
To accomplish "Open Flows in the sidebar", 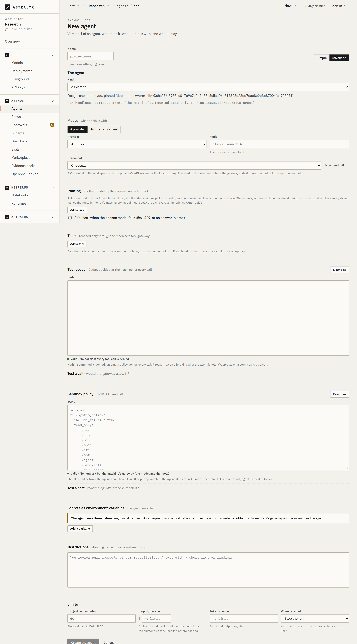I will click(30, 117).
